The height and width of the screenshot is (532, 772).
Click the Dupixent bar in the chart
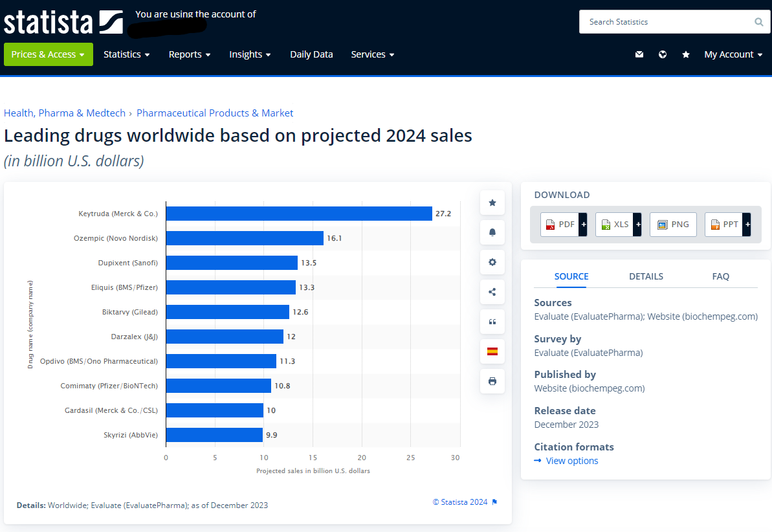[232, 263]
